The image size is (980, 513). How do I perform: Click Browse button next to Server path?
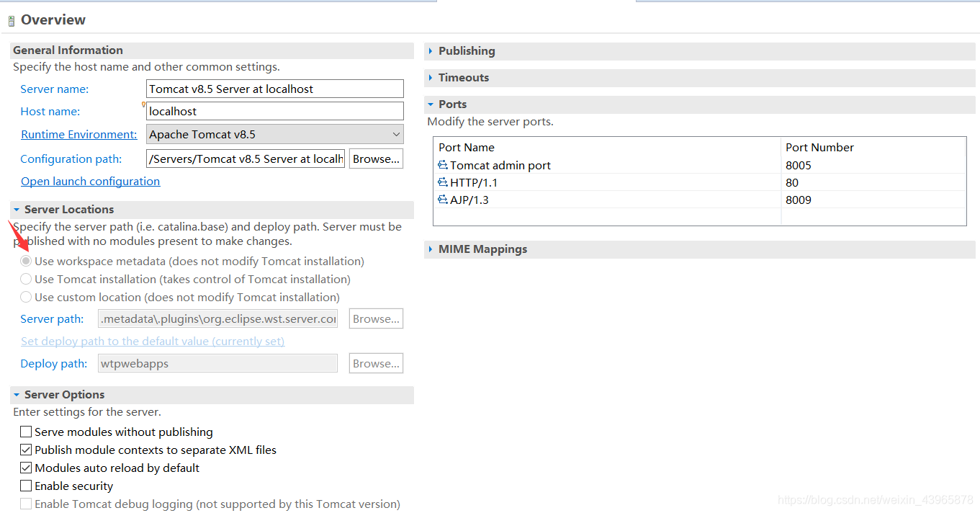pos(376,318)
